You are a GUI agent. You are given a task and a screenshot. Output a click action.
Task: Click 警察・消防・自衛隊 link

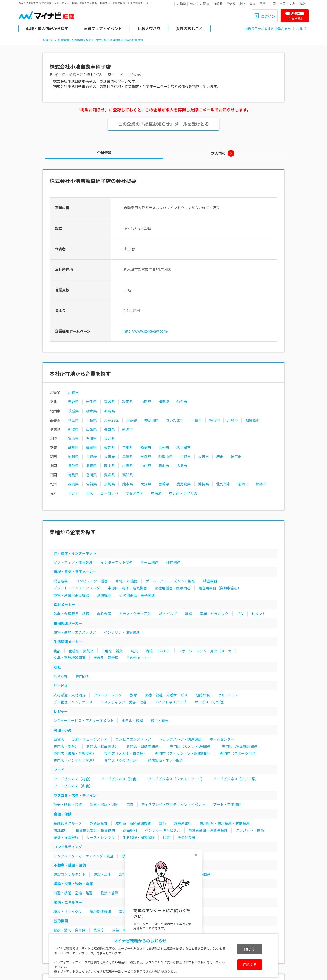pyautogui.click(x=69, y=930)
